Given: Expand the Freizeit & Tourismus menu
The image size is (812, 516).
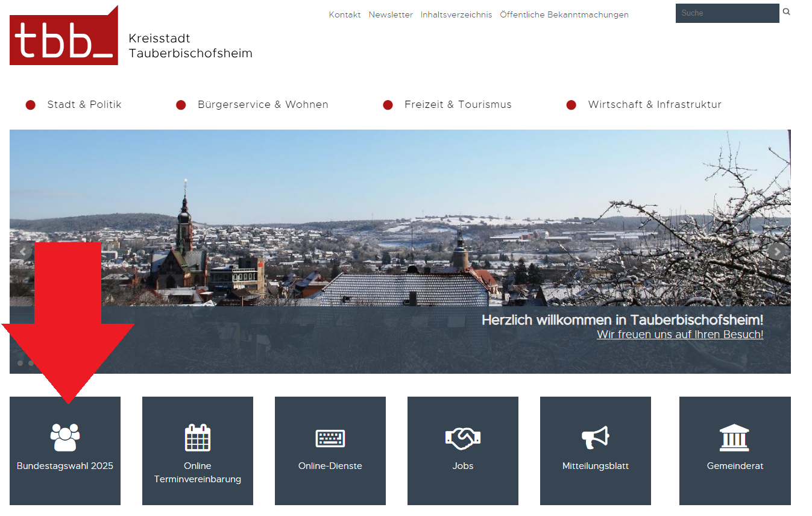Looking at the screenshot, I should click(458, 105).
